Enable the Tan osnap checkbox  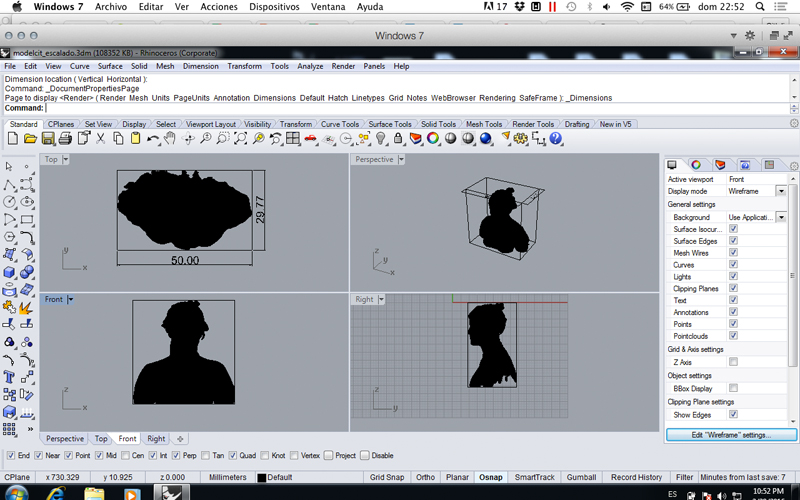(x=205, y=456)
